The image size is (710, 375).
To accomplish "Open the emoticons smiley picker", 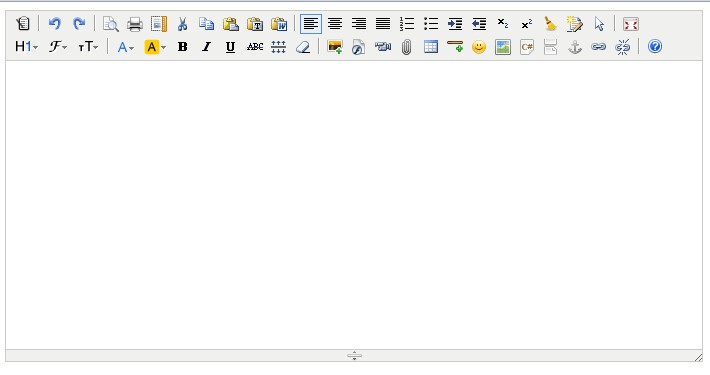I will click(x=479, y=47).
